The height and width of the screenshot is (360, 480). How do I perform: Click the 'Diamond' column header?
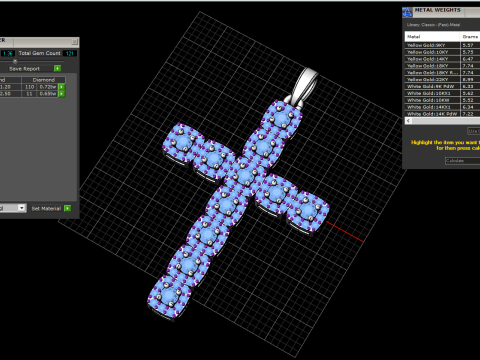(x=44, y=80)
